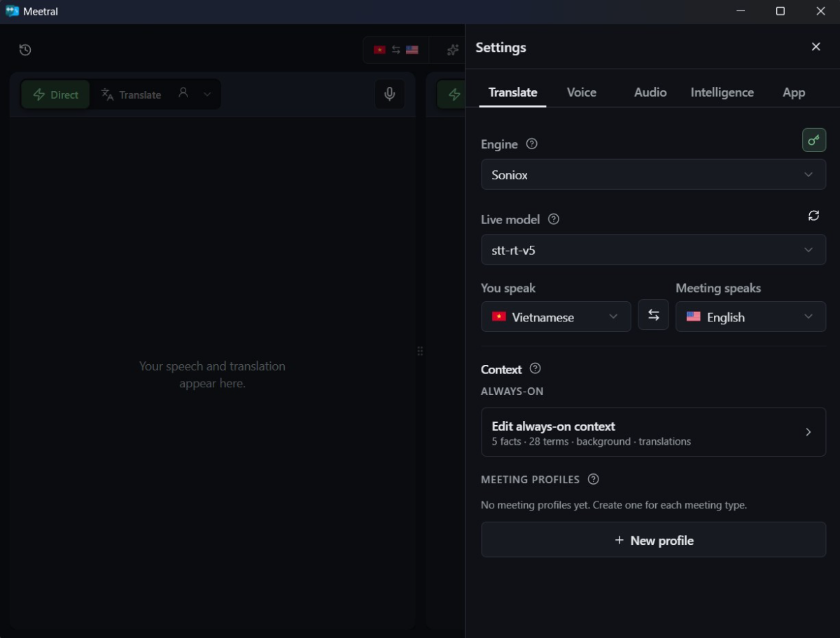Open the Meeting speaks English dropdown
840x638 pixels.
[x=750, y=317]
